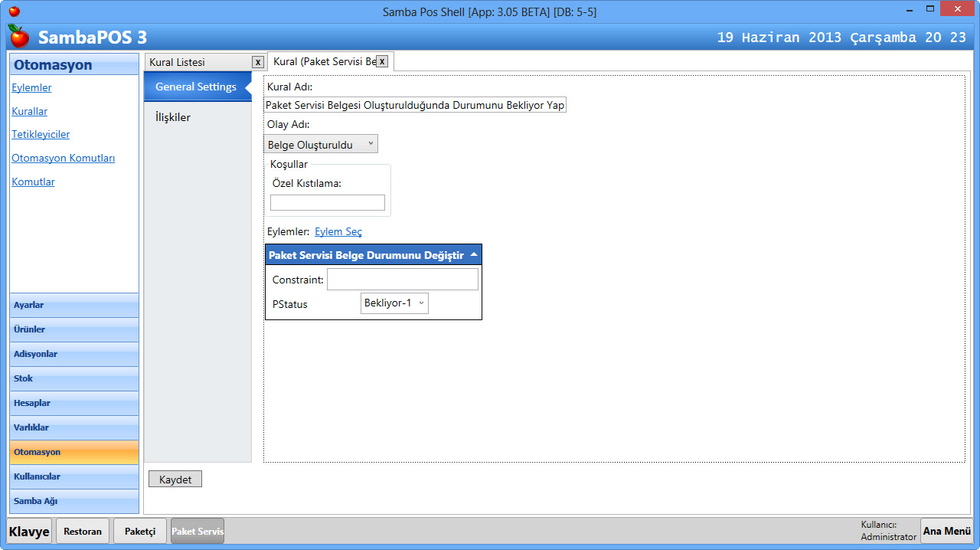This screenshot has height=550, width=980.
Task: Select the İlişkiler section
Action: [173, 117]
